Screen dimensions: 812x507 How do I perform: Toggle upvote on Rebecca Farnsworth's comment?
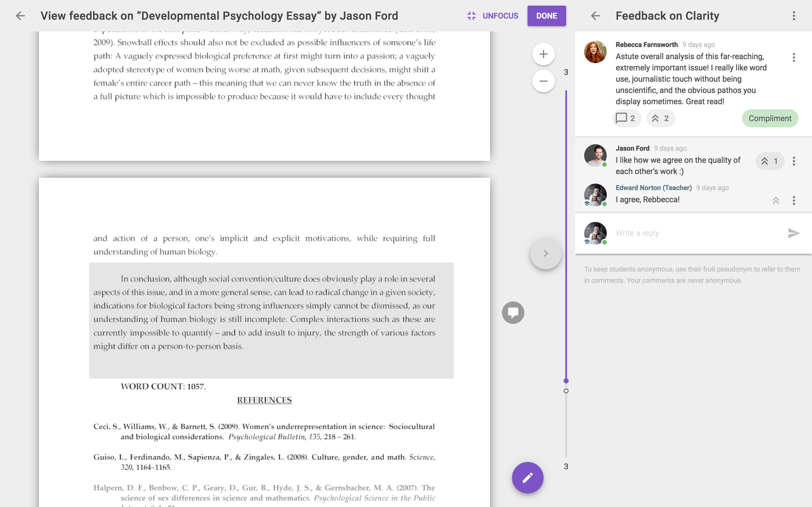coord(660,118)
